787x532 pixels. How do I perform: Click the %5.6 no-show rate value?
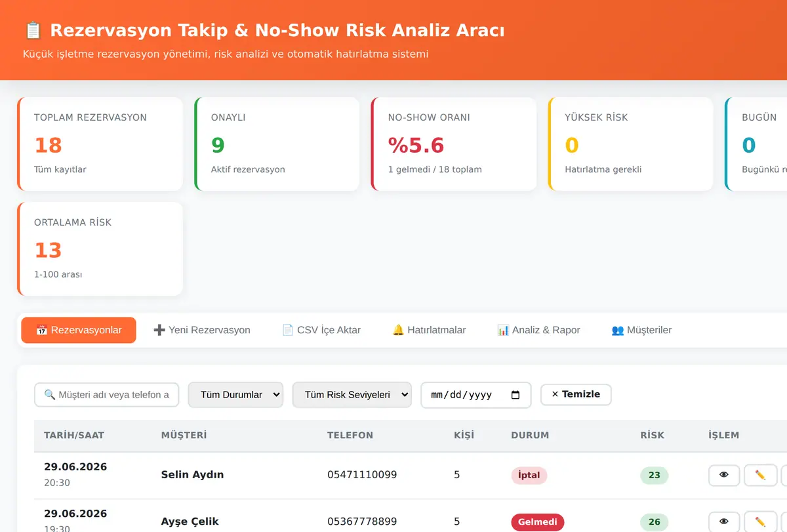pyautogui.click(x=416, y=144)
